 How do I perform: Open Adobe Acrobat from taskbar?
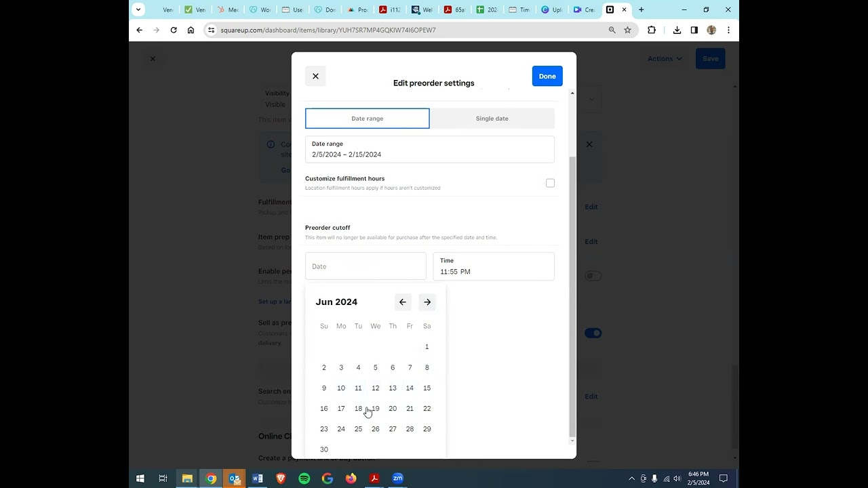[374, 479]
